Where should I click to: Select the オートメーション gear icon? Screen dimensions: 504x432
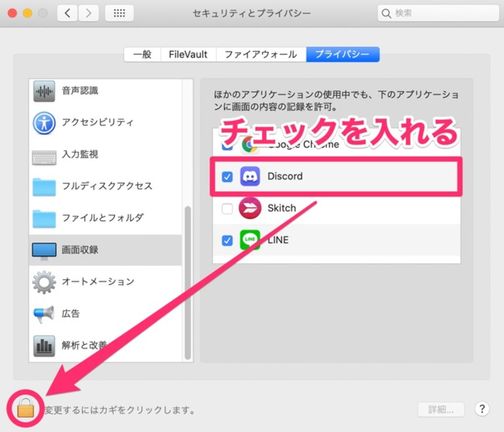[x=44, y=282]
